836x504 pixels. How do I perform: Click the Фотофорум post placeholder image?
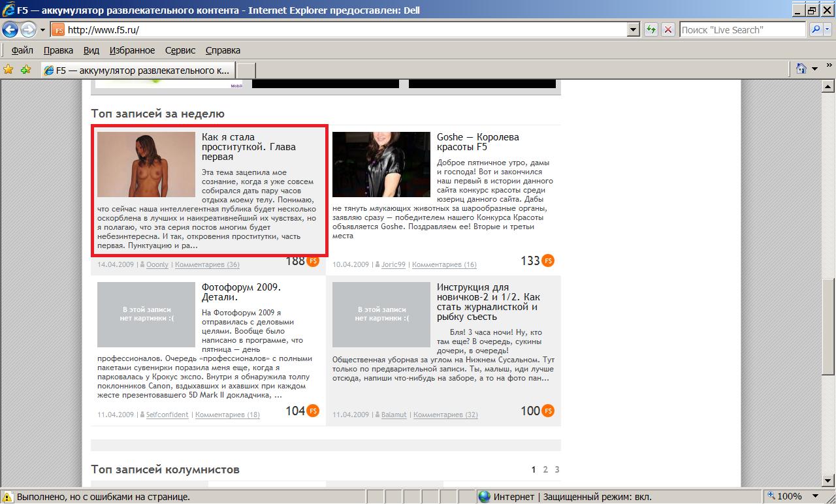146,315
